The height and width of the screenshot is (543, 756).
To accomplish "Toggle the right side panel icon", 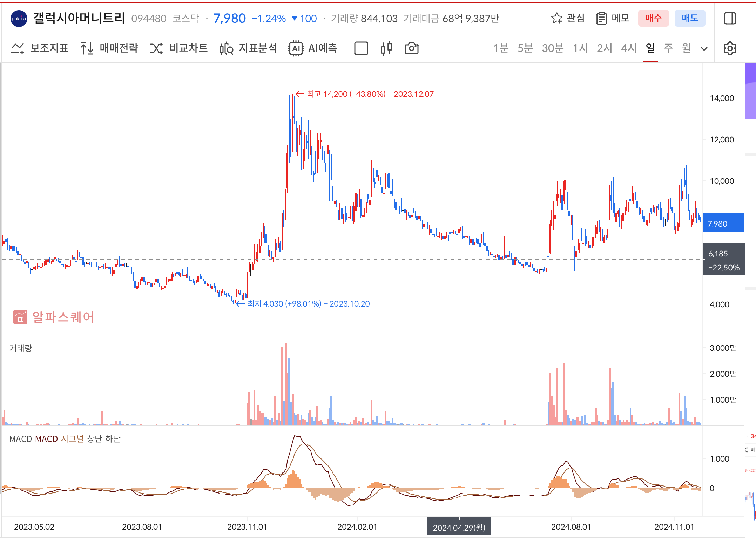I will point(730,18).
